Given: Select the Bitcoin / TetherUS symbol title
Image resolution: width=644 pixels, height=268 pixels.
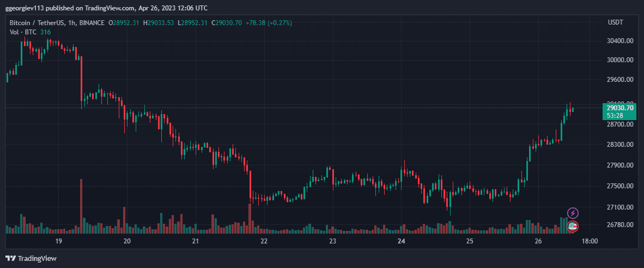Looking at the screenshot, I should 37,23.
